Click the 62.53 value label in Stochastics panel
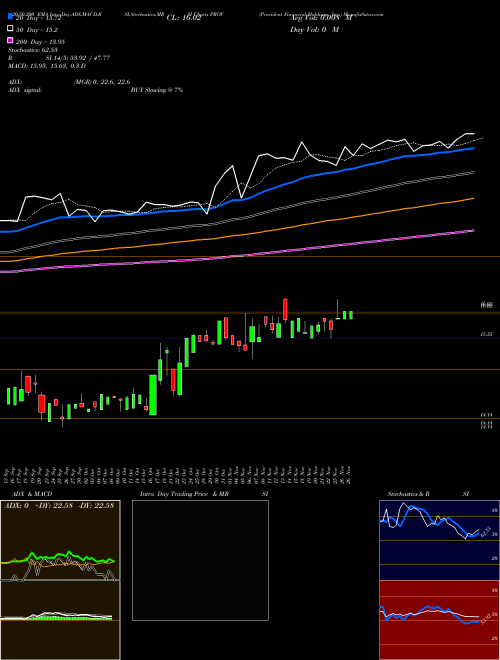This screenshot has height=660, width=500. [484, 533]
